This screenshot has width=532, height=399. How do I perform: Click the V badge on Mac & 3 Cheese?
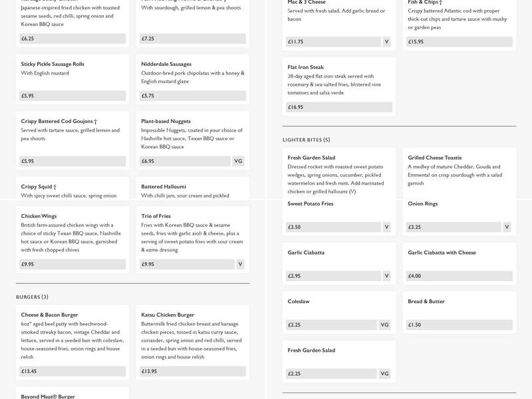point(386,42)
